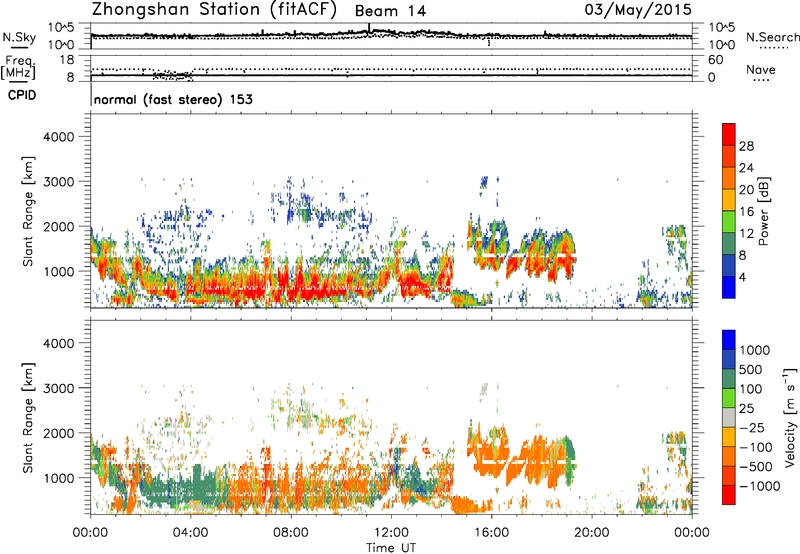This screenshot has height=554, width=800.
Task: Click the 12:00 time tick label
Action: 391,533
